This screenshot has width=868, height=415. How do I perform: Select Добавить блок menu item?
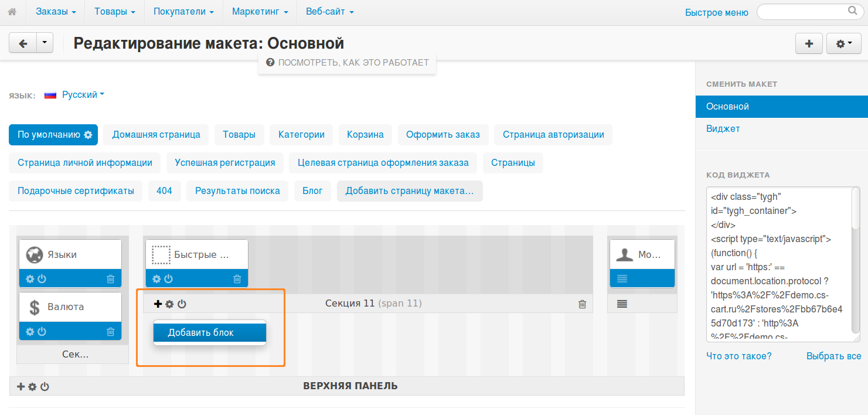click(209, 332)
